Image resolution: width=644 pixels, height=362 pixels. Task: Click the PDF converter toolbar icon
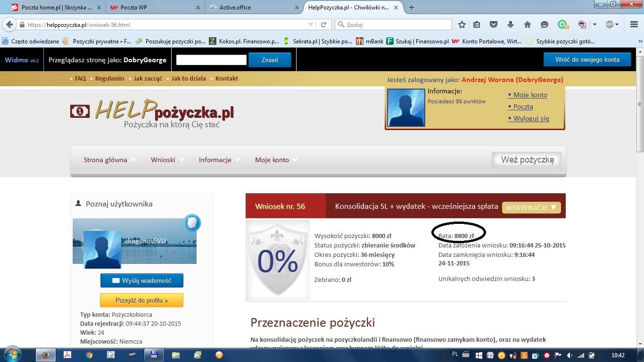click(x=583, y=25)
